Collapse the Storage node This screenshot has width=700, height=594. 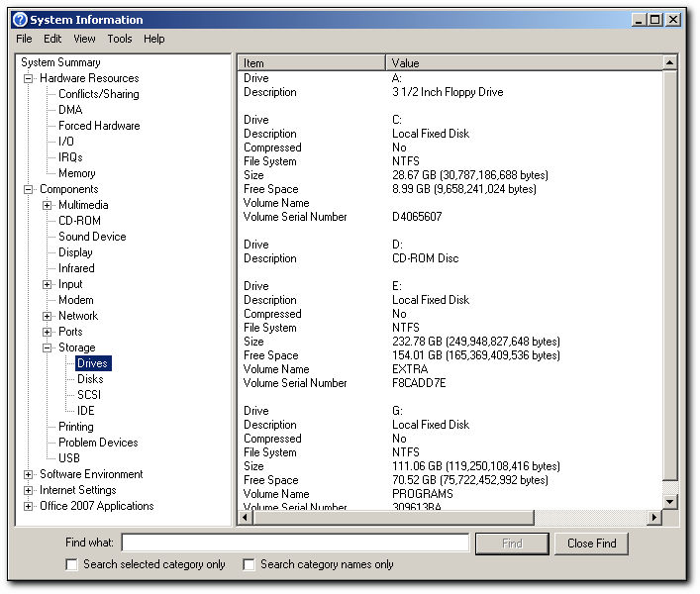(x=47, y=347)
